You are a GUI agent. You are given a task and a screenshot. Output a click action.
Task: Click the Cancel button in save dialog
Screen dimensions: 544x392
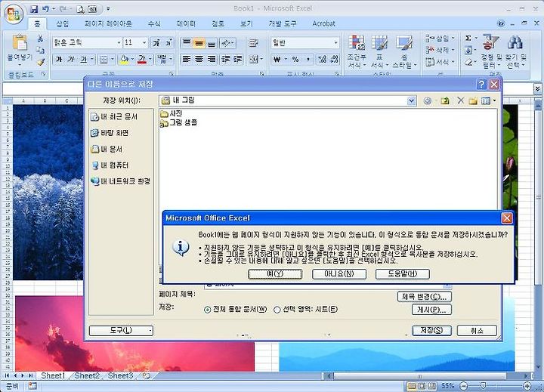point(477,331)
